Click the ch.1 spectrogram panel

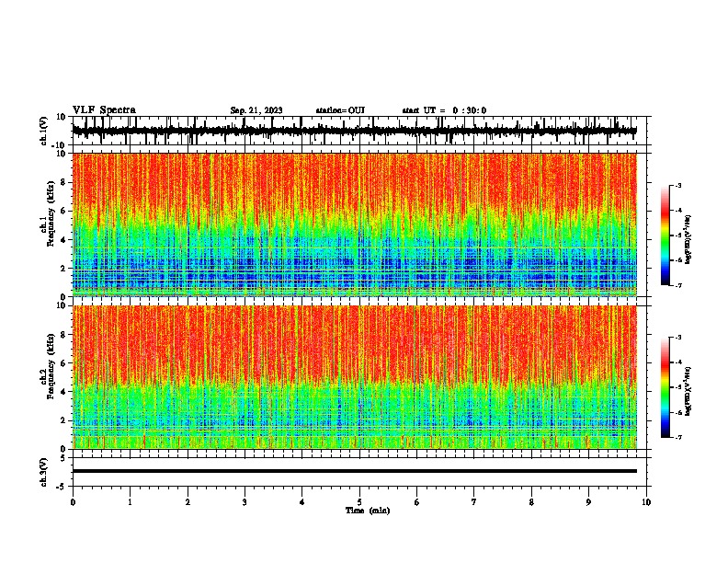[x=354, y=224]
